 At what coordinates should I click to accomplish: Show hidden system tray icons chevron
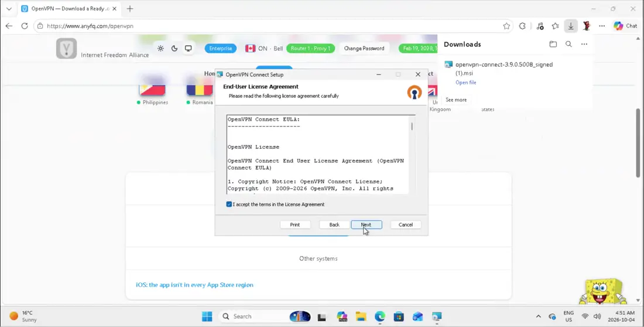click(x=538, y=316)
